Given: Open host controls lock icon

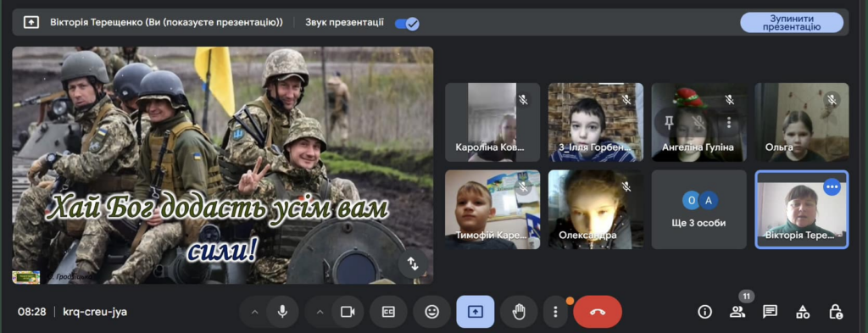Looking at the screenshot, I should [835, 312].
